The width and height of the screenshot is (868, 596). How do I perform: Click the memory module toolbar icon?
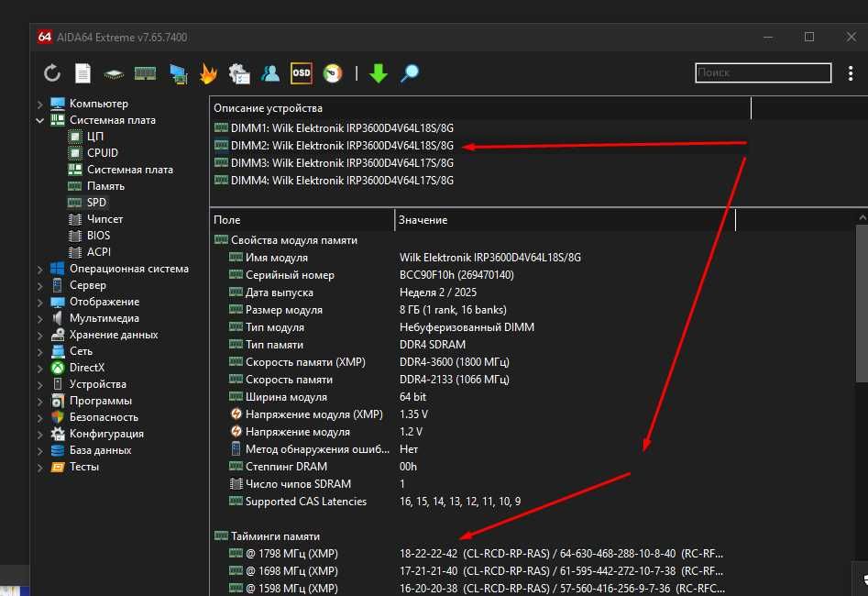point(145,73)
